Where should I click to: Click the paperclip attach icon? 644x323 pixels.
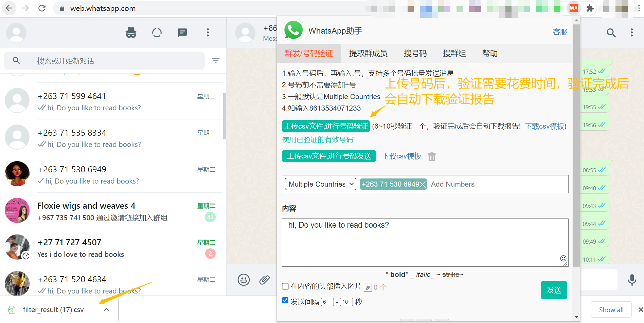[x=264, y=280]
